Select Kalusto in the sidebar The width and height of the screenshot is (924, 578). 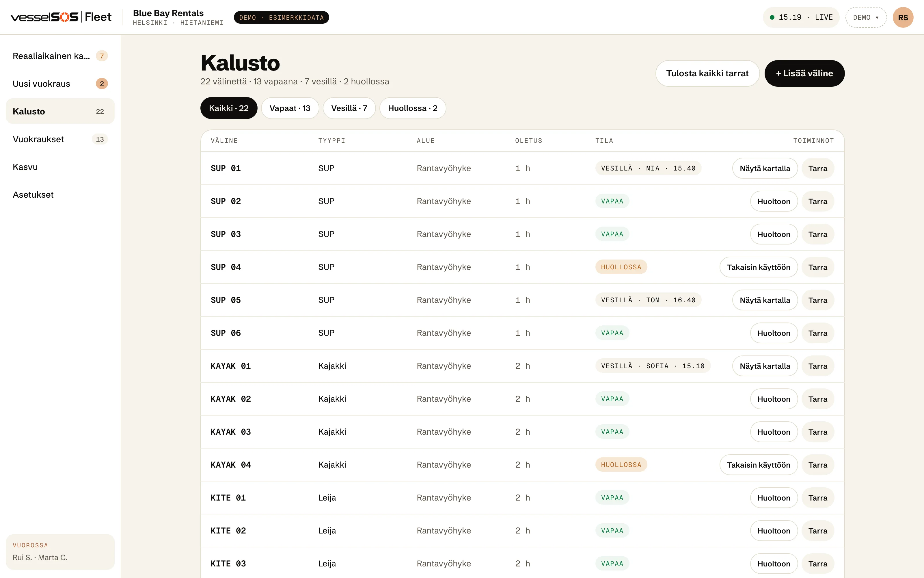point(60,111)
